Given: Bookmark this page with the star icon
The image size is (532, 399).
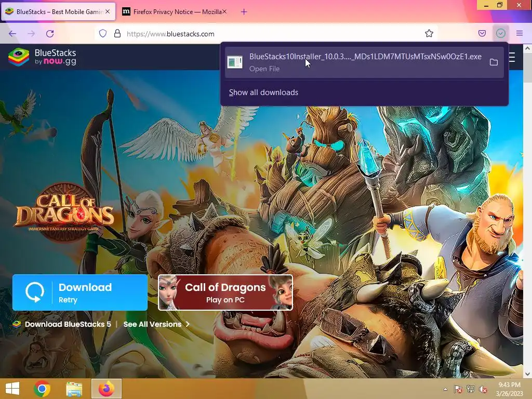Looking at the screenshot, I should pos(429,34).
